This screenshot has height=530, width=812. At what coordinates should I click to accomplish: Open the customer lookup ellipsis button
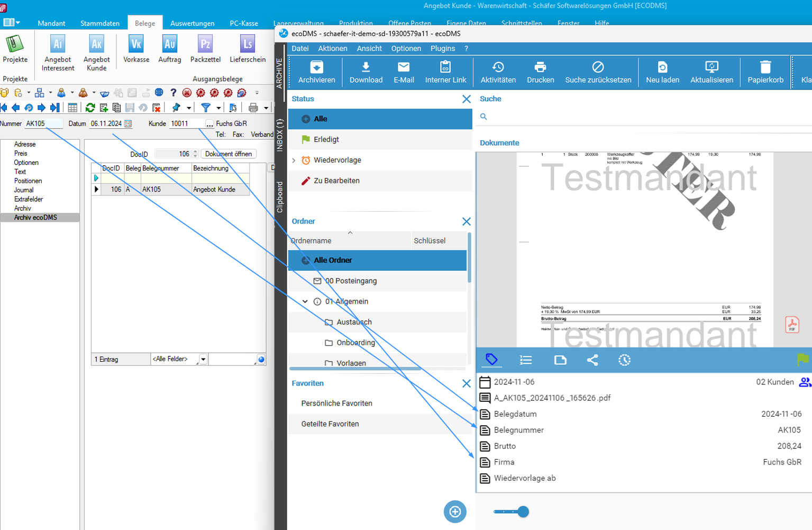pos(209,123)
